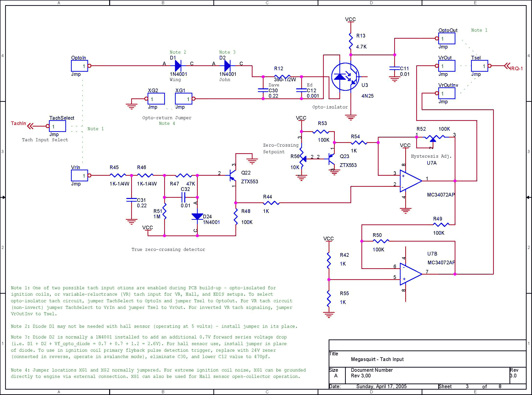Viewport: 532px width, 395px height.
Task: Click the 4N25 opto-isolator U3 symbol
Action: (x=345, y=77)
